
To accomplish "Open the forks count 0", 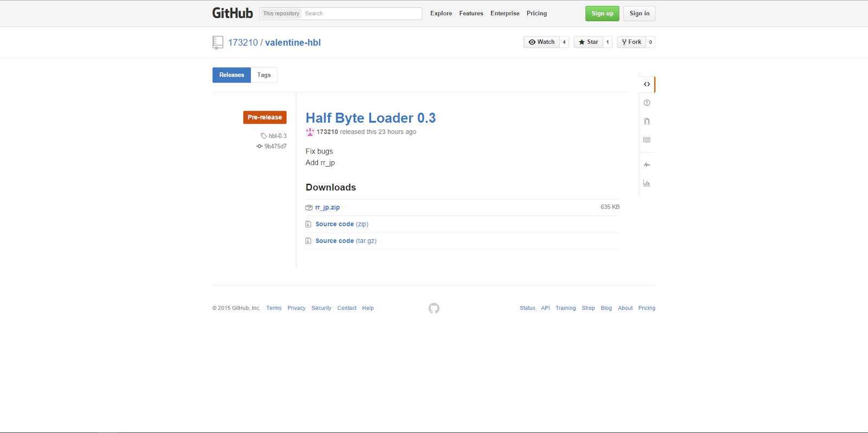I will pos(650,42).
